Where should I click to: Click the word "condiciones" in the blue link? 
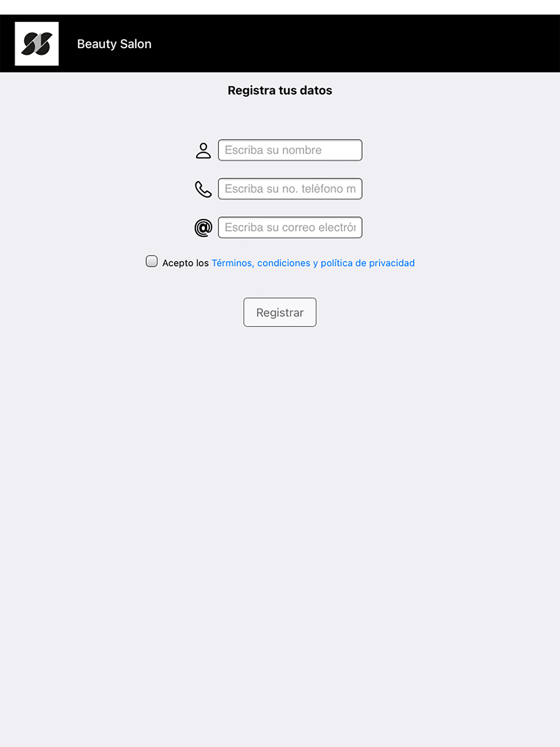click(x=284, y=263)
